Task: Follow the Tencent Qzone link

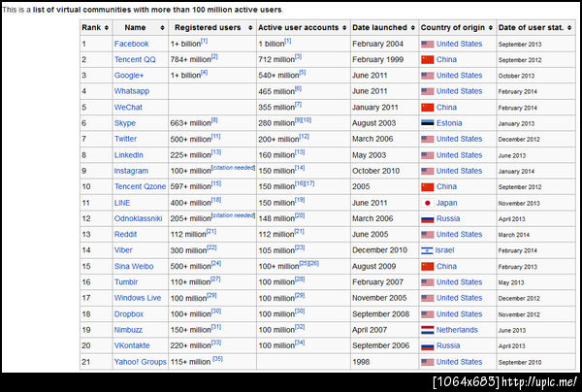Action: [x=140, y=186]
